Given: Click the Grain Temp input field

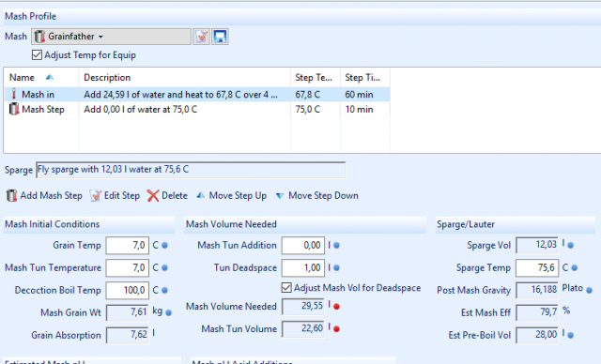Looking at the screenshot, I should pyautogui.click(x=128, y=246).
